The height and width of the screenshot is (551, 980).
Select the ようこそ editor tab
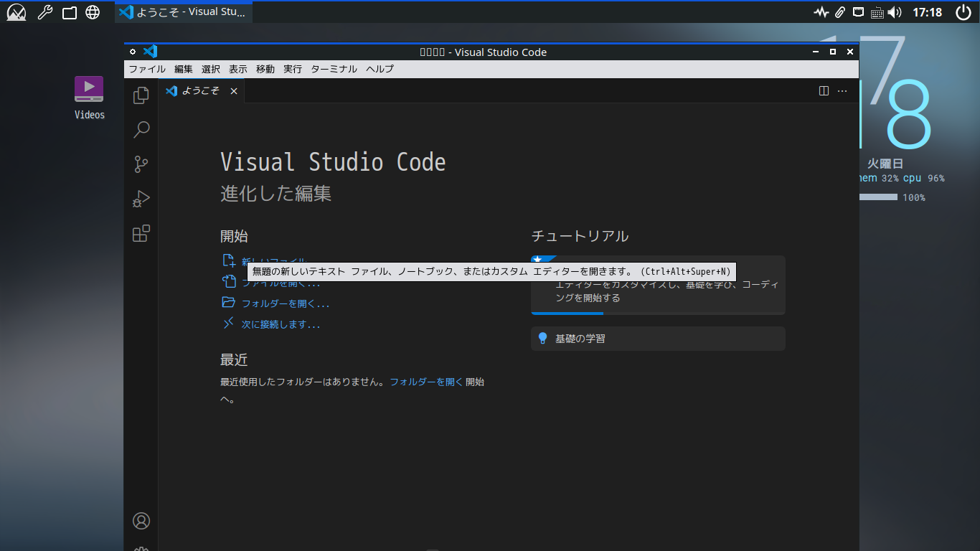[202, 91]
